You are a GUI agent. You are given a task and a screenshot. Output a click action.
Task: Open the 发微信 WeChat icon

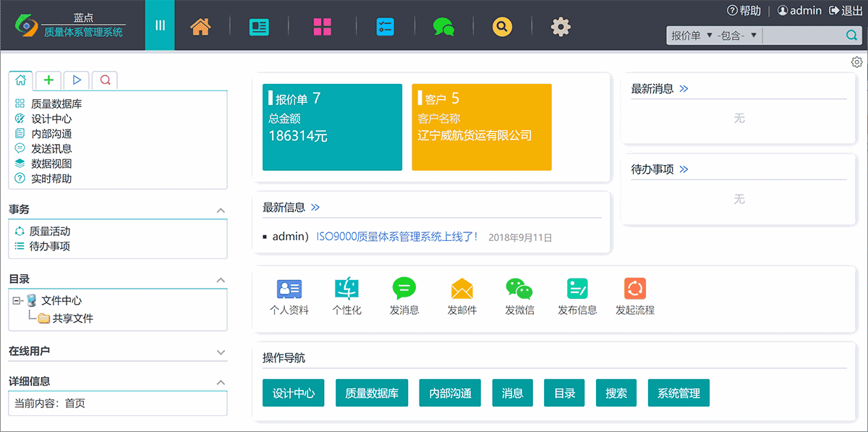click(x=519, y=287)
